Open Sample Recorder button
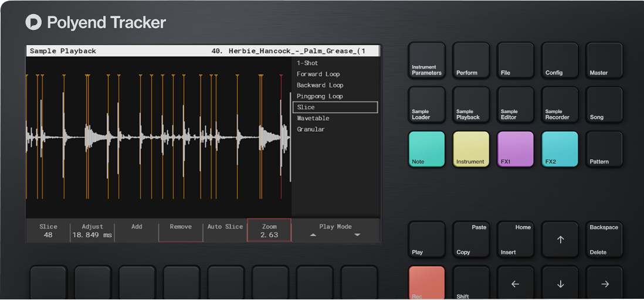The width and height of the screenshot is (644, 300). click(x=560, y=105)
